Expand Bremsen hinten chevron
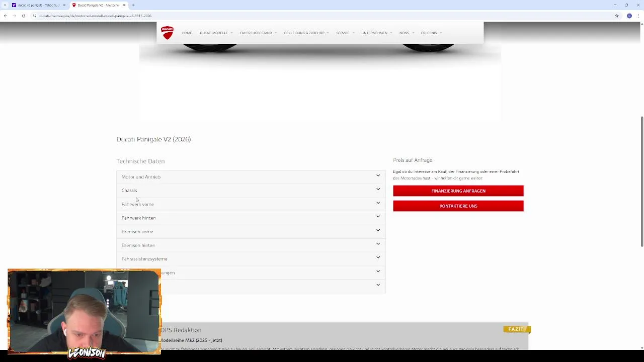 (378, 244)
